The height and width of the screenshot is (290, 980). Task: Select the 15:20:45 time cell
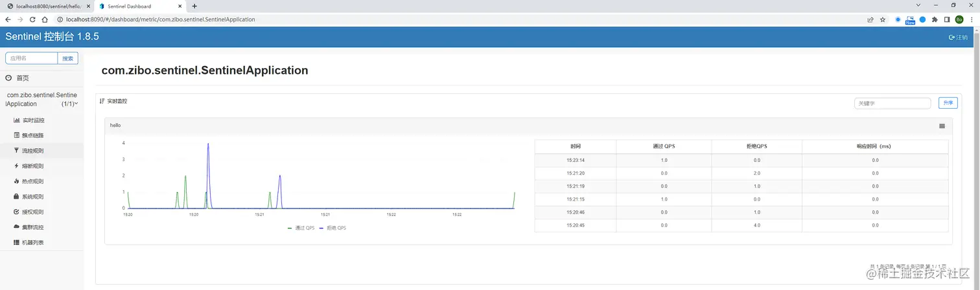point(576,225)
